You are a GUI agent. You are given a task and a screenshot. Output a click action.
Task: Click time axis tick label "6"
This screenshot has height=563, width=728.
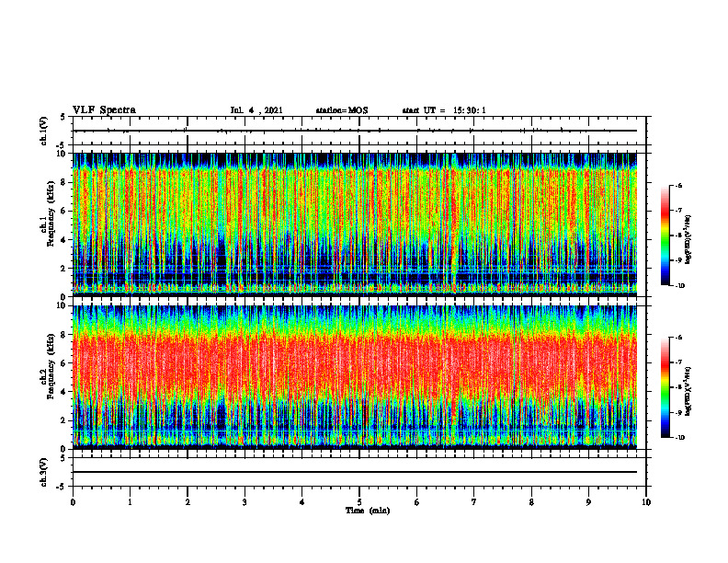pyautogui.click(x=417, y=502)
